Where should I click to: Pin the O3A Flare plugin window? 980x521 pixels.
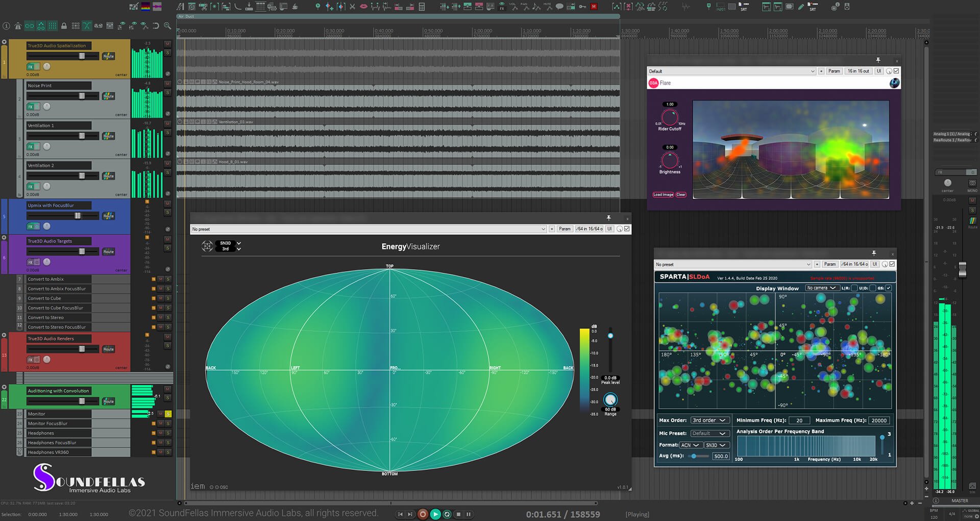click(878, 60)
